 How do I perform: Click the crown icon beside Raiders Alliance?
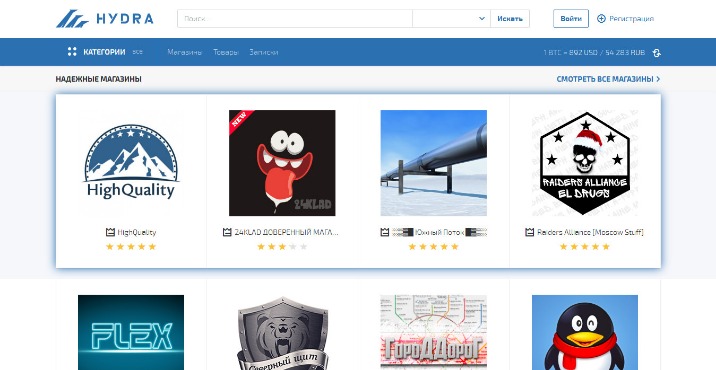click(x=530, y=232)
